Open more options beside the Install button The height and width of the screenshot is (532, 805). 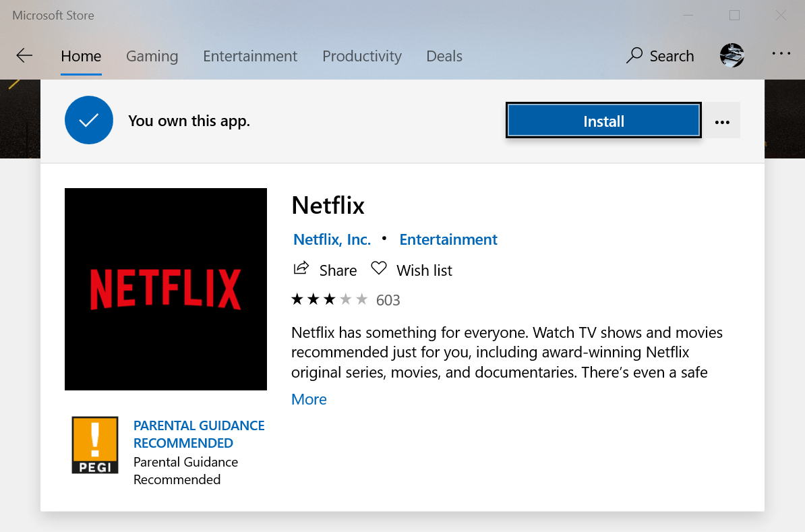(x=722, y=121)
